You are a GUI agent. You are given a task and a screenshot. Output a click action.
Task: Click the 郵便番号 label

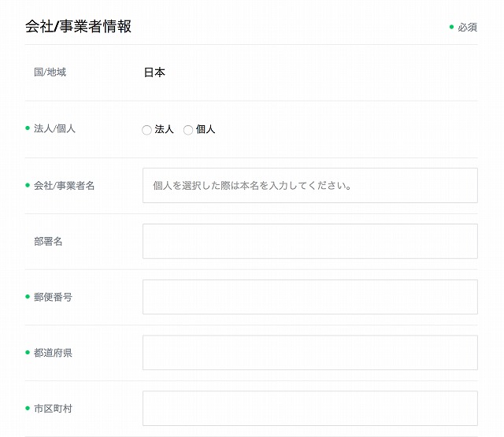[x=53, y=297]
